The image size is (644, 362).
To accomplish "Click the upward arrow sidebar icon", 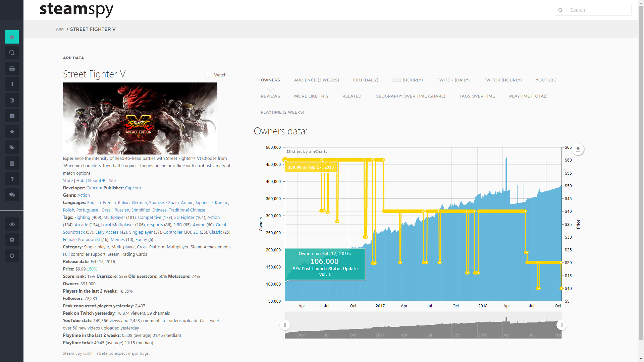I will click(x=12, y=84).
